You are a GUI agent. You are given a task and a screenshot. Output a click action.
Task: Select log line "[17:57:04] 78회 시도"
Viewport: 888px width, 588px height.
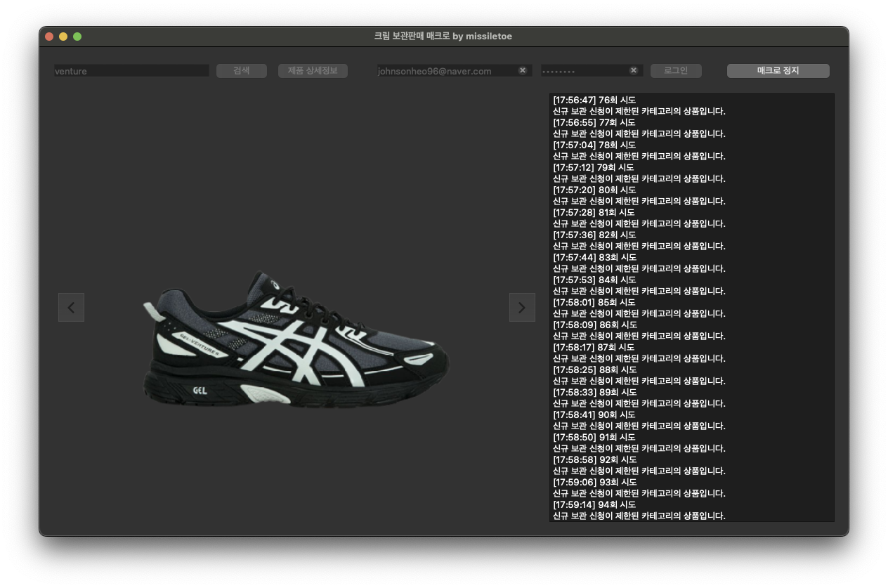click(x=594, y=145)
